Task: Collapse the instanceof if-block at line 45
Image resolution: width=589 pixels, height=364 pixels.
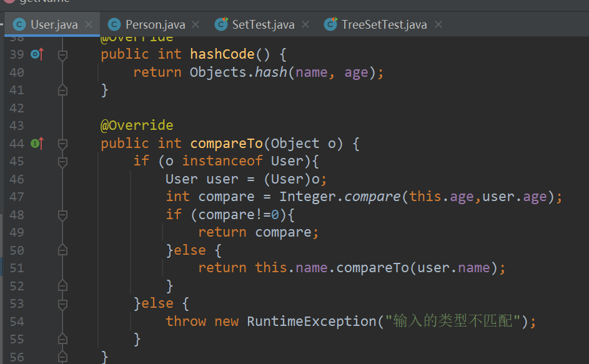Action: tap(62, 162)
